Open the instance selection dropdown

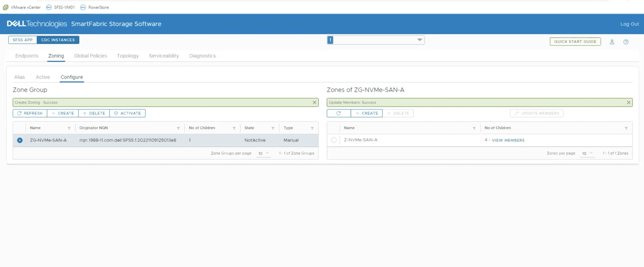376,40
